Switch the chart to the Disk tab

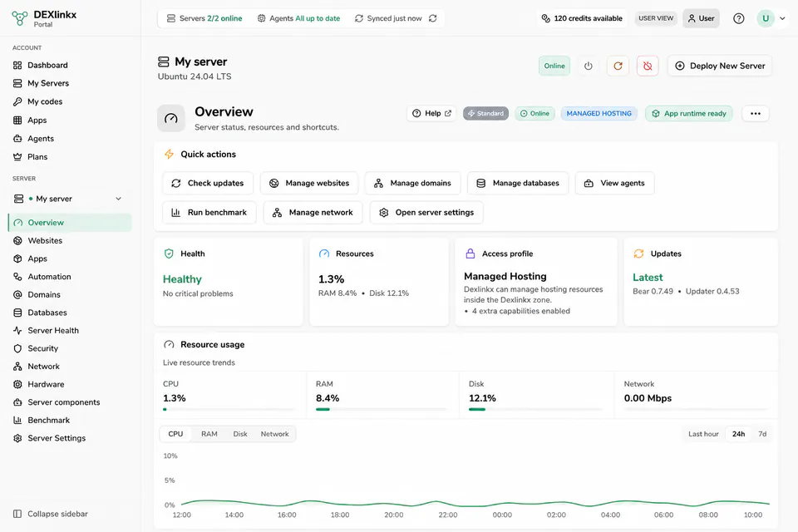[240, 434]
